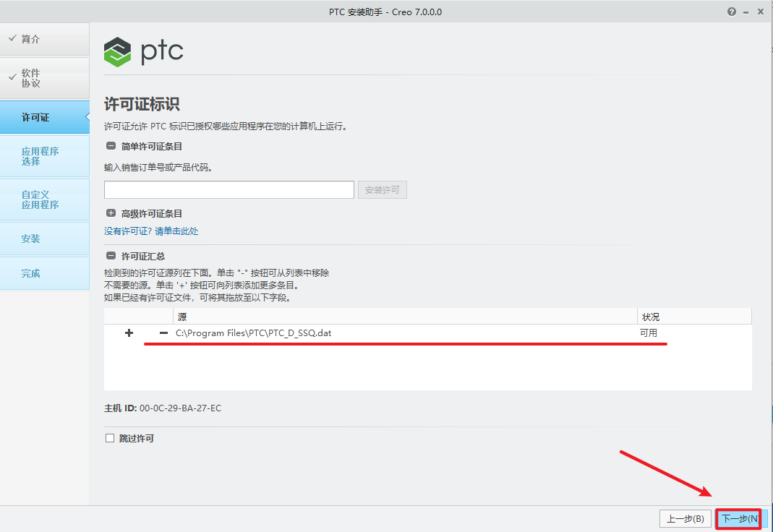Click the plus icon to add license source

coord(129,333)
